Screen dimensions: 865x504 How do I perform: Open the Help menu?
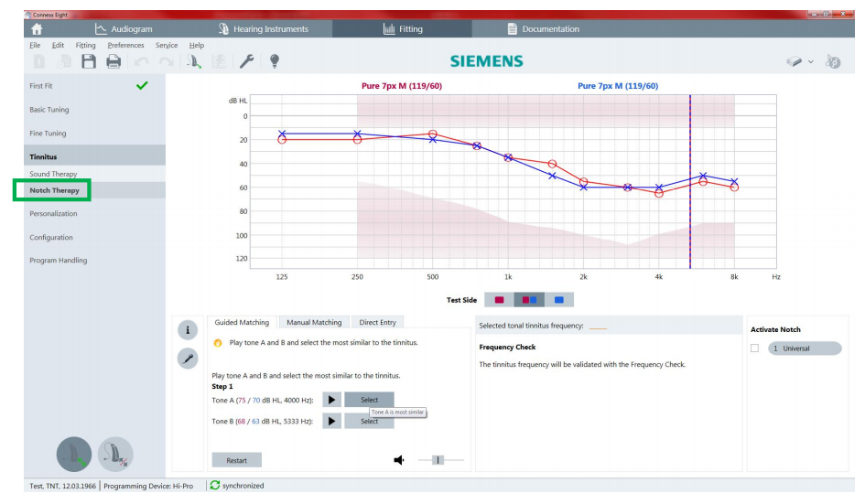[x=197, y=45]
